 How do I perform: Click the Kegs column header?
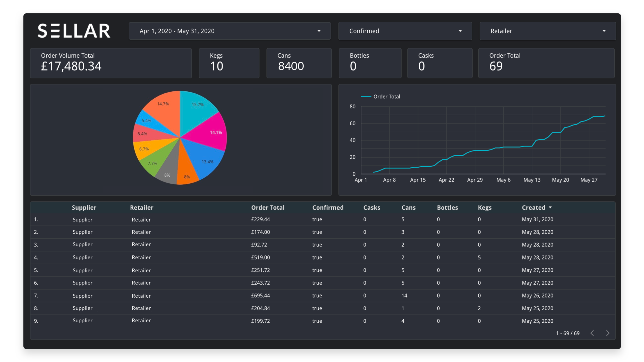pyautogui.click(x=485, y=208)
